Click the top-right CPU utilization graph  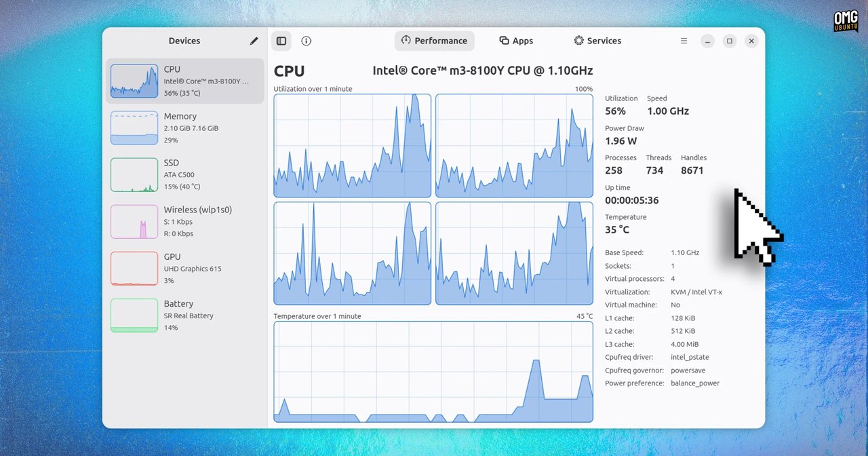point(514,146)
